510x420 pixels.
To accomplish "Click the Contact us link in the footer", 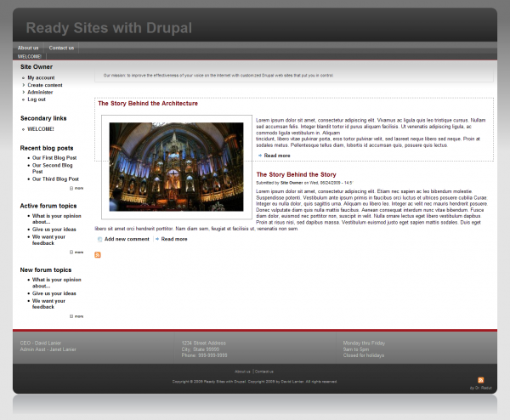I will click(x=264, y=372).
